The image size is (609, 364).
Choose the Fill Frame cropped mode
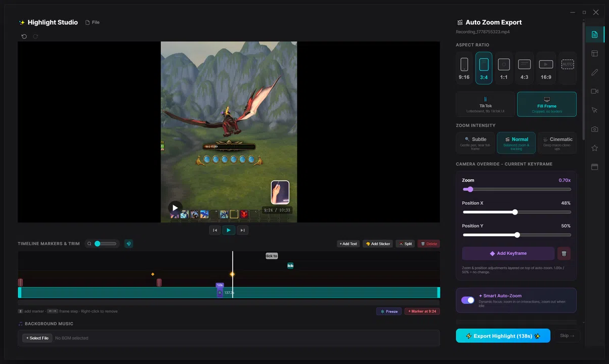[547, 104]
